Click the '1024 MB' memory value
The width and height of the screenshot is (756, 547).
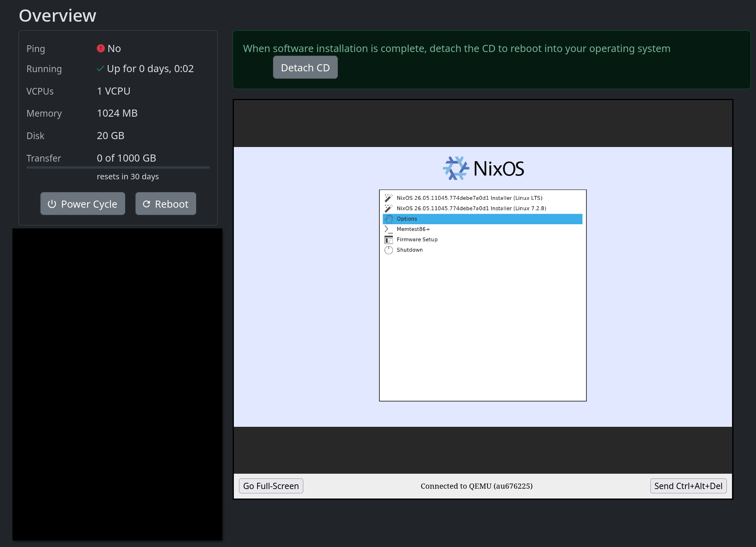[x=117, y=113]
